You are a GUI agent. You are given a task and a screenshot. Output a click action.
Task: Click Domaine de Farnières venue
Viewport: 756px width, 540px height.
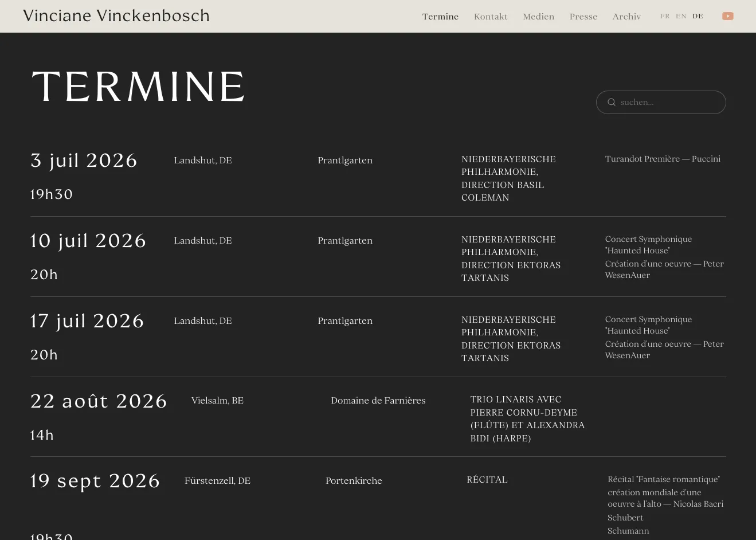378,401
